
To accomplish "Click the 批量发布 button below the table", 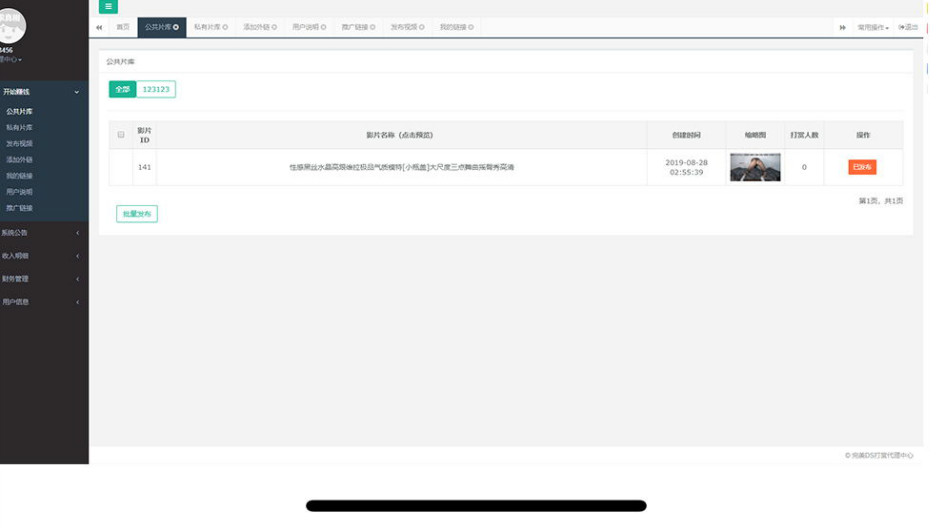I will 137,214.
